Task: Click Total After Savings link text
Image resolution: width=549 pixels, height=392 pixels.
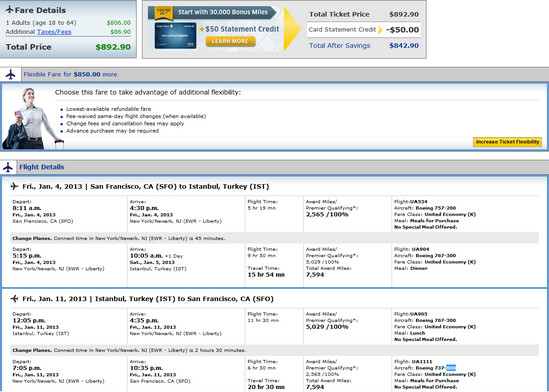Action: (x=340, y=46)
